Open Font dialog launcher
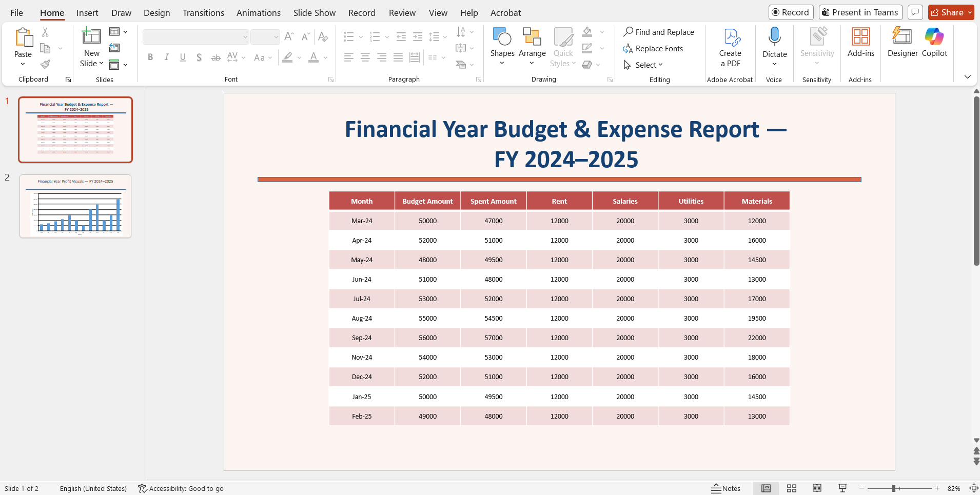Screen dimensions: 980x495 tap(331, 80)
